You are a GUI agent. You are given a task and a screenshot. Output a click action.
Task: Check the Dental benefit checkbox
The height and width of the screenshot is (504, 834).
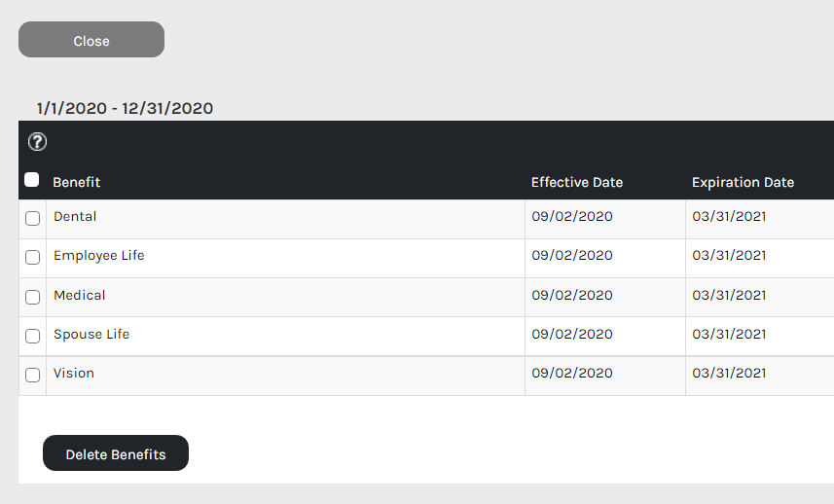point(32,219)
